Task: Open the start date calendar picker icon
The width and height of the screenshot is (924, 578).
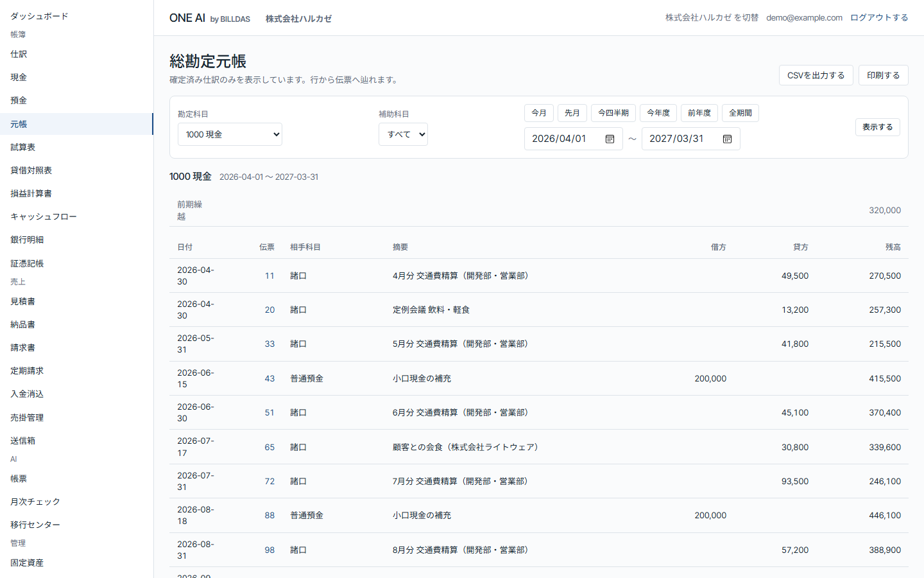Action: [610, 139]
